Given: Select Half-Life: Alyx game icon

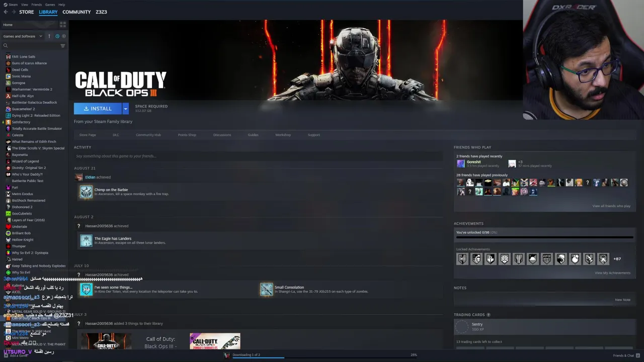Looking at the screenshot, I should [8, 96].
